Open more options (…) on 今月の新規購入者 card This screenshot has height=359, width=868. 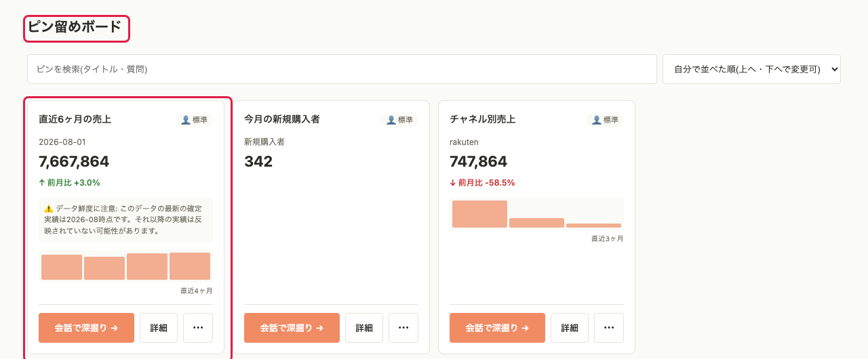403,328
